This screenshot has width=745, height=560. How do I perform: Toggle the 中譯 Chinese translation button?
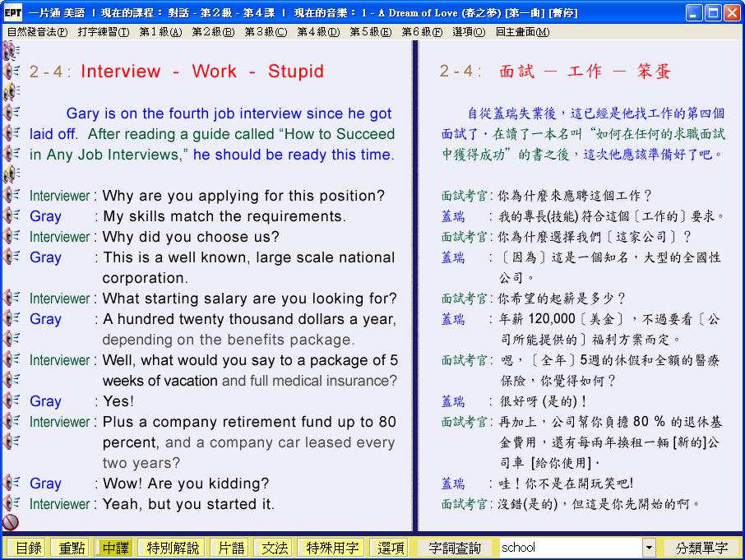pos(115,548)
